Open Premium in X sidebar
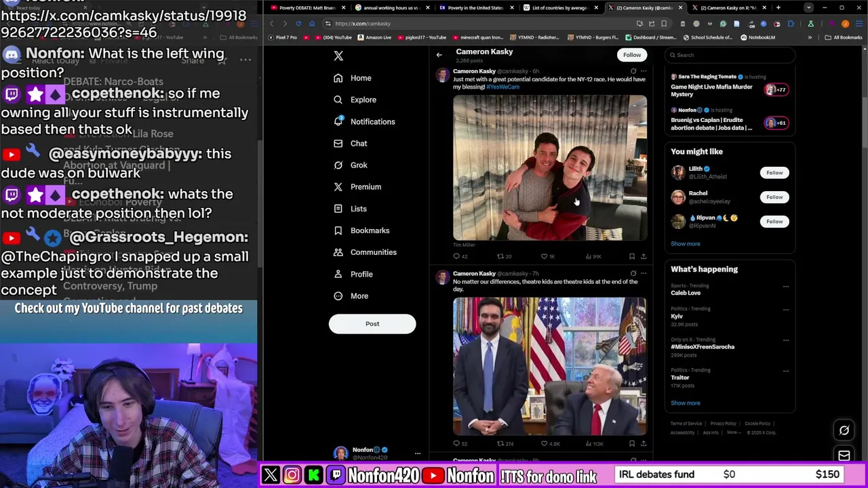This screenshot has width=868, height=488. [357, 186]
